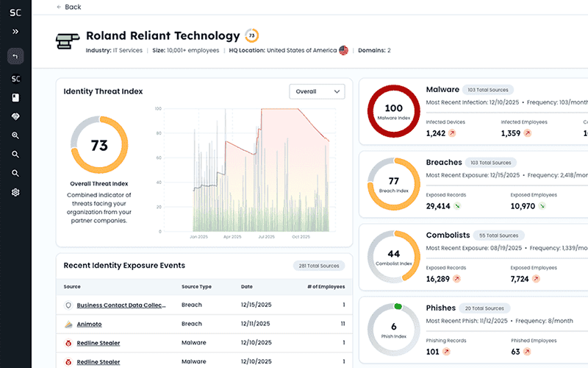This screenshot has width=588, height=368.
Task: Open the book icon in the sidebar
Action: coord(15,98)
